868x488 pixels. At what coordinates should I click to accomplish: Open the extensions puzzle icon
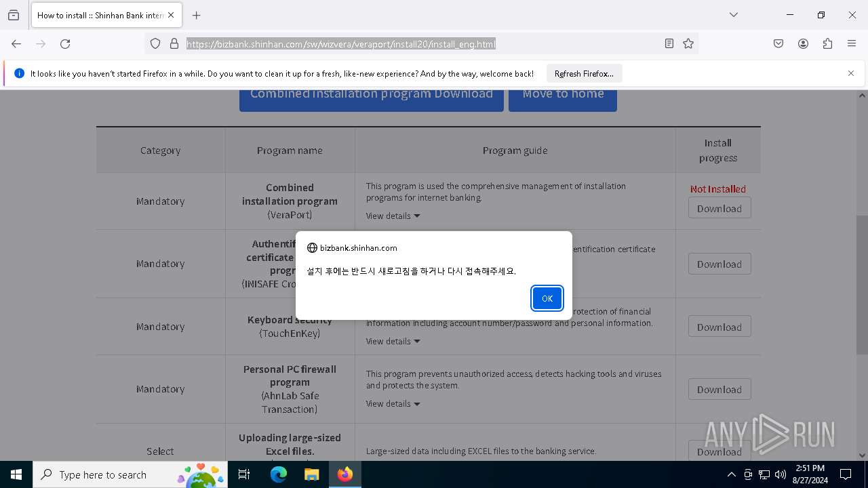(827, 43)
